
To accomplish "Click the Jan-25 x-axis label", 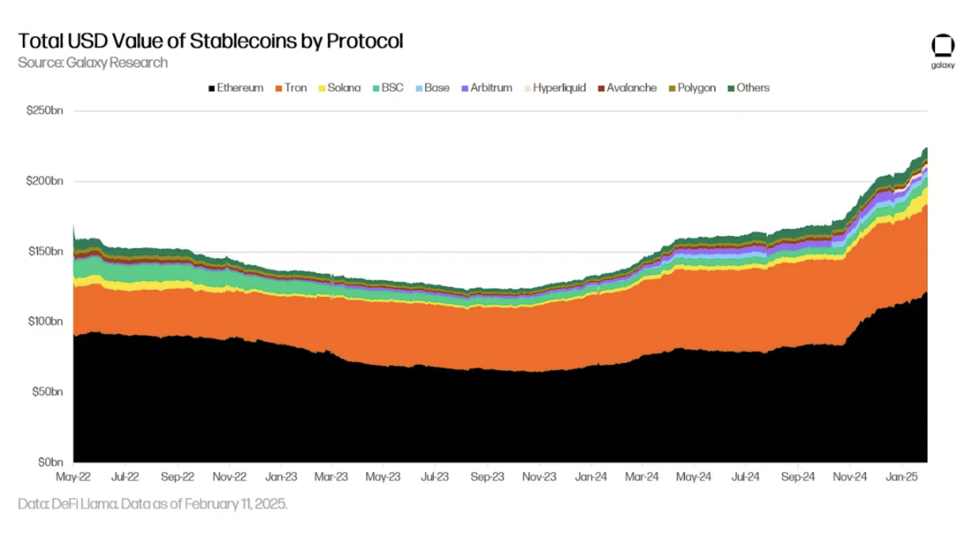I will click(902, 477).
